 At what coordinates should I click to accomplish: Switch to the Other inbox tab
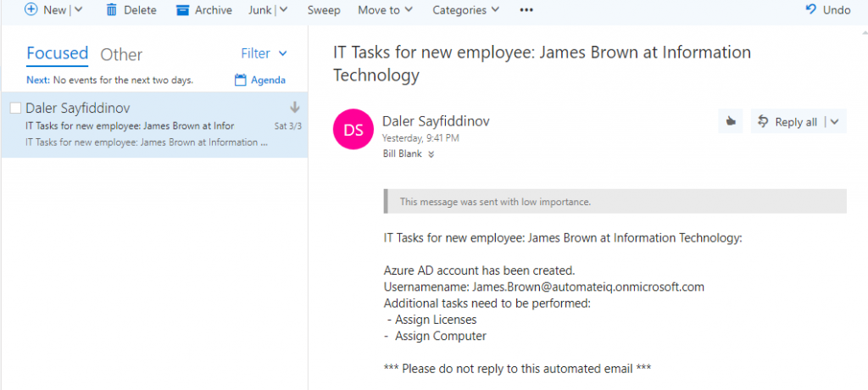121,54
